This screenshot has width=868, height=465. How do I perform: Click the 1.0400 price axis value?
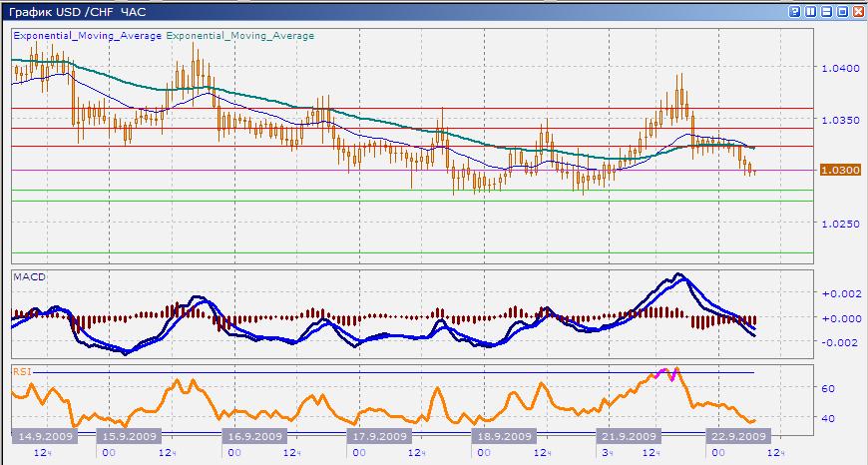click(838, 69)
